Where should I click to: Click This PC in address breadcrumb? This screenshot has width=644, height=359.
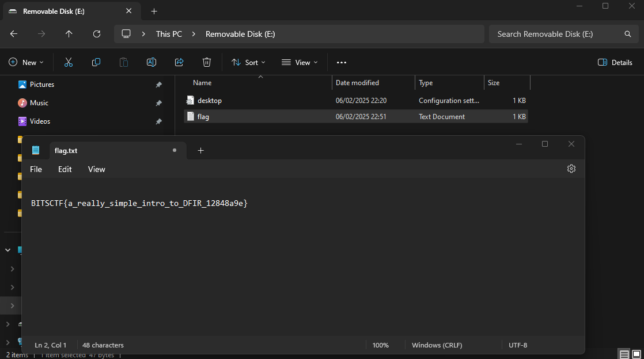tap(169, 34)
